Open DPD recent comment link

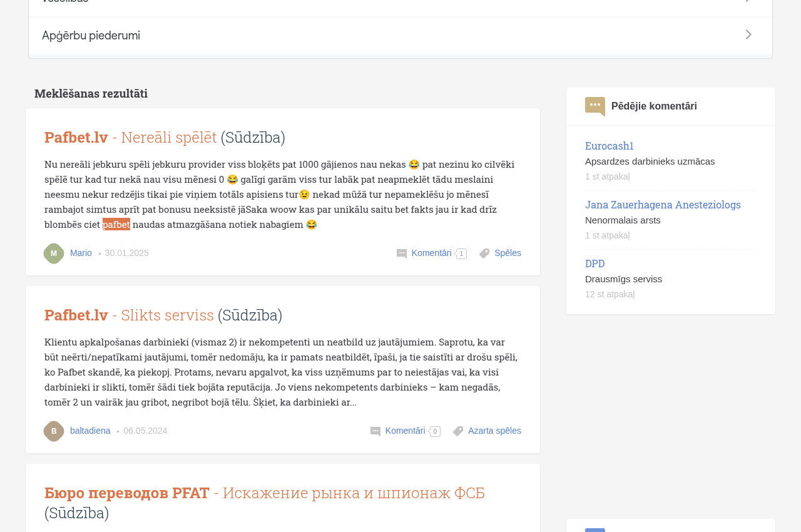click(595, 263)
